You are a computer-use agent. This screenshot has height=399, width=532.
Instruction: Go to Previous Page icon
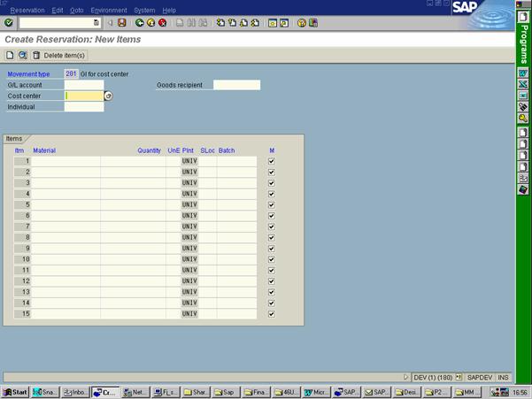point(232,23)
